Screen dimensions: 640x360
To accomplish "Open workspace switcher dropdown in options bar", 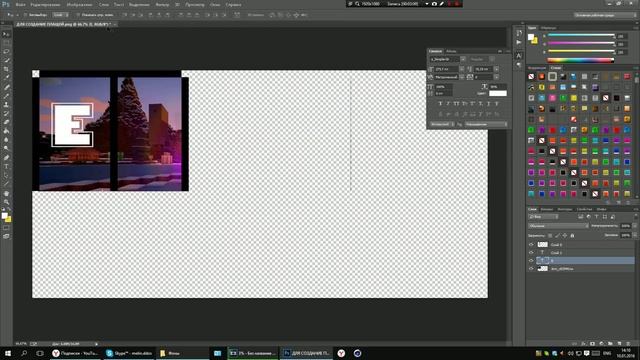I will [605, 15].
